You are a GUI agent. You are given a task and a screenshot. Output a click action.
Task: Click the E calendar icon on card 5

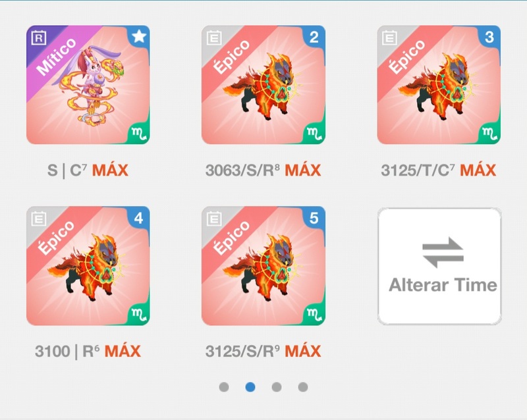pyautogui.click(x=214, y=219)
